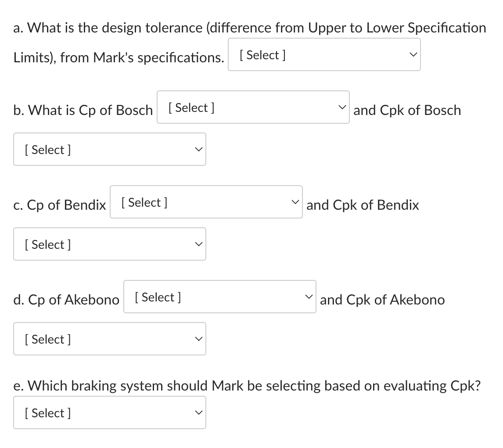This screenshot has height=448, width=503.
Task: Click chevron arrow on Cp of Akebono dropdown
Action: tap(308, 297)
